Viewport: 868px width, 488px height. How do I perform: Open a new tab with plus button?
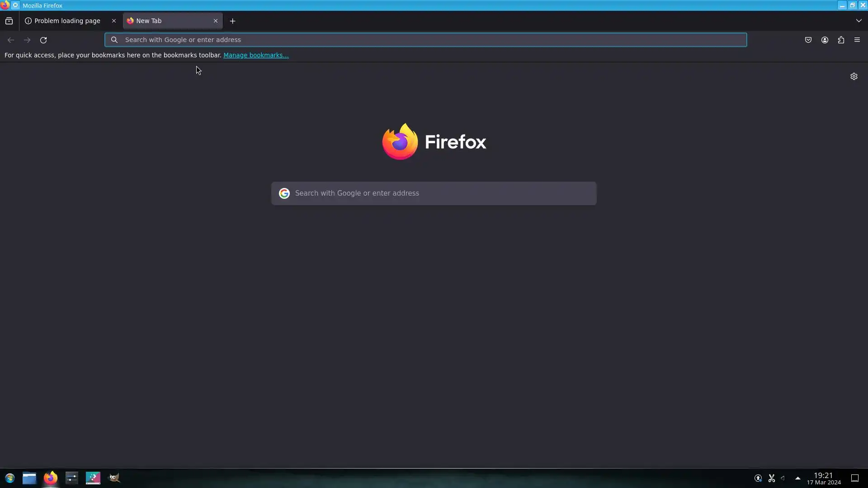click(x=232, y=21)
